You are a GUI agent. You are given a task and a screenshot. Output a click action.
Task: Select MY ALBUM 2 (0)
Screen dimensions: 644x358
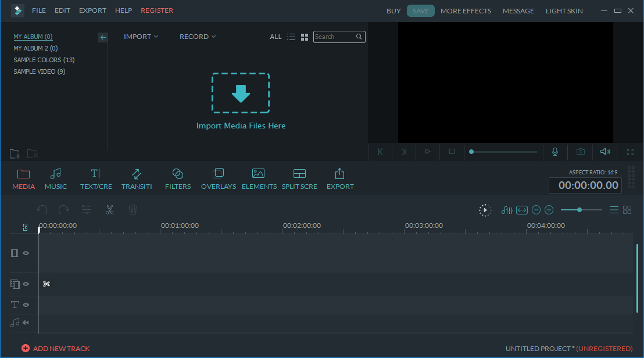[x=35, y=48]
